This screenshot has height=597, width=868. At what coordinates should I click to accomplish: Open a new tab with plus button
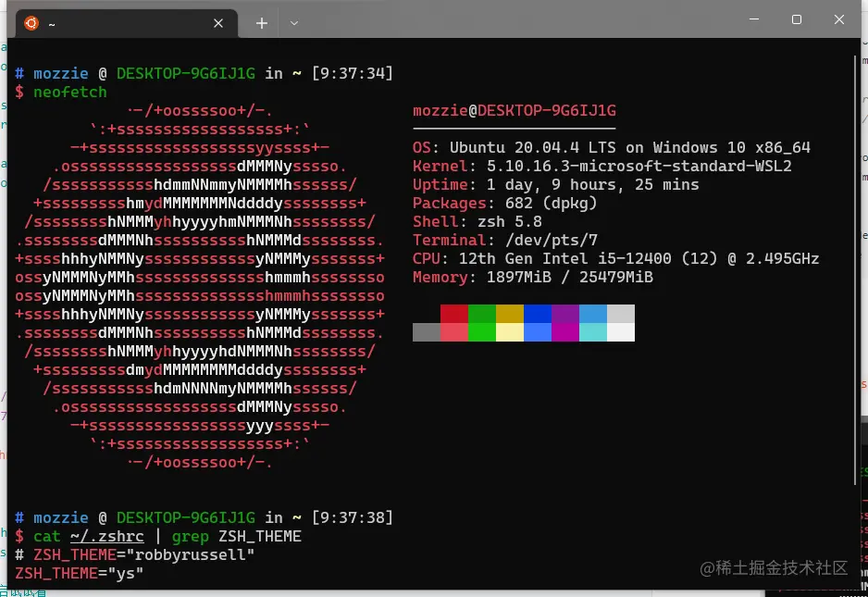pos(262,23)
